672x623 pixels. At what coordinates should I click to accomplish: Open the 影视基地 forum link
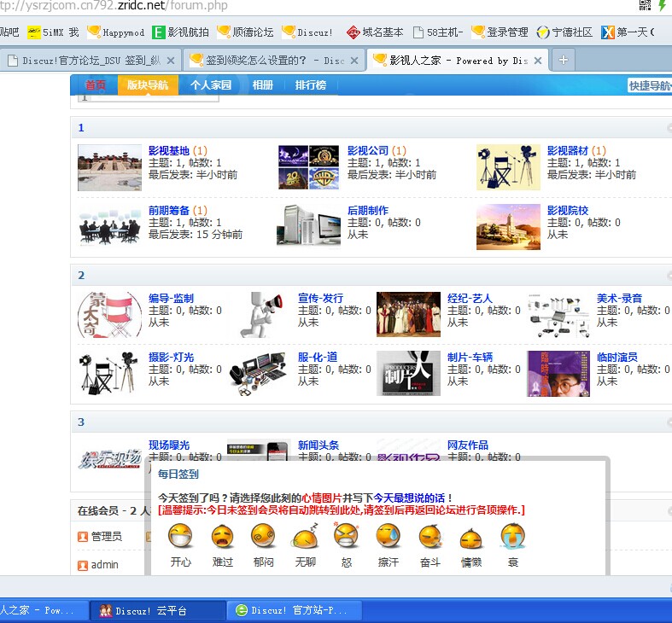pyautogui.click(x=169, y=151)
